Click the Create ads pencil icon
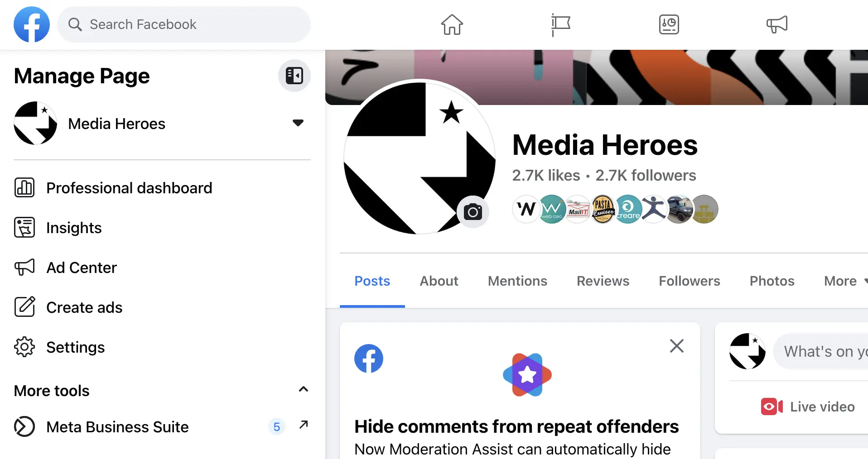The height and width of the screenshot is (459, 868). point(24,307)
